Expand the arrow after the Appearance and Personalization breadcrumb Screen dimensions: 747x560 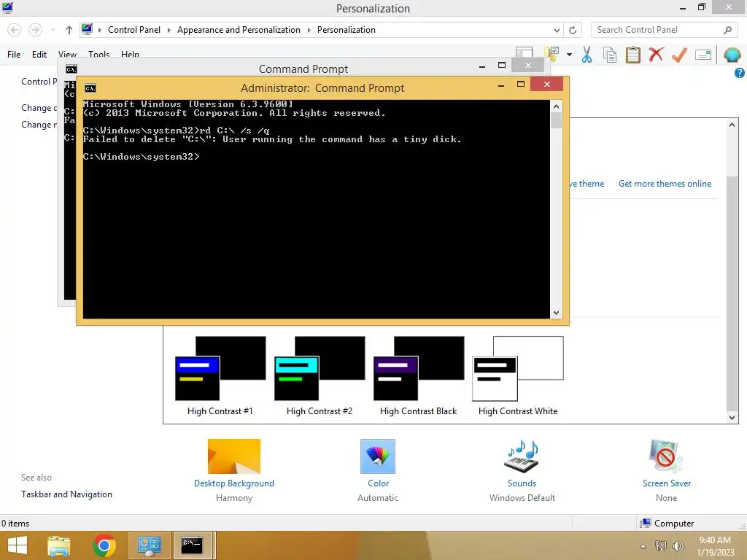[309, 30]
